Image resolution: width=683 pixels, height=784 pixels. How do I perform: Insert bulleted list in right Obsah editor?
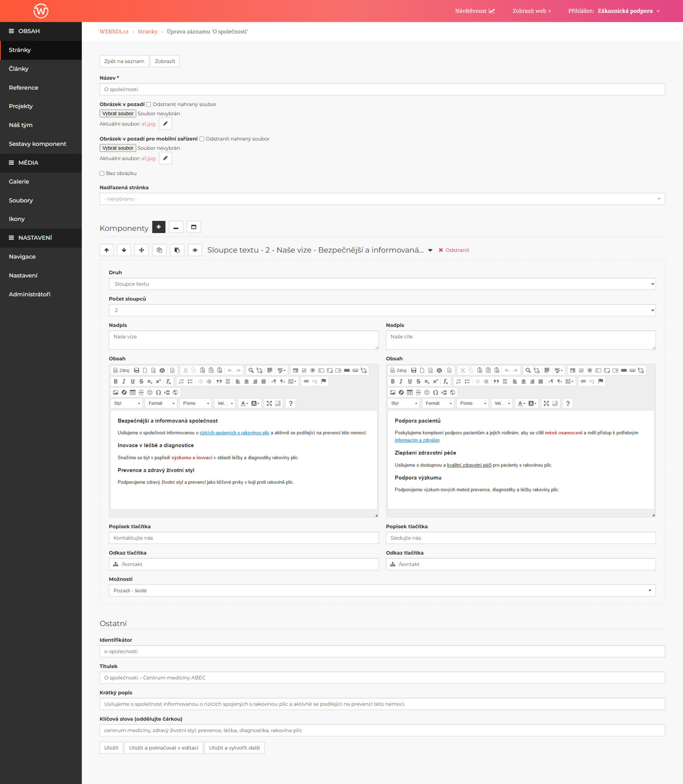[x=467, y=381]
